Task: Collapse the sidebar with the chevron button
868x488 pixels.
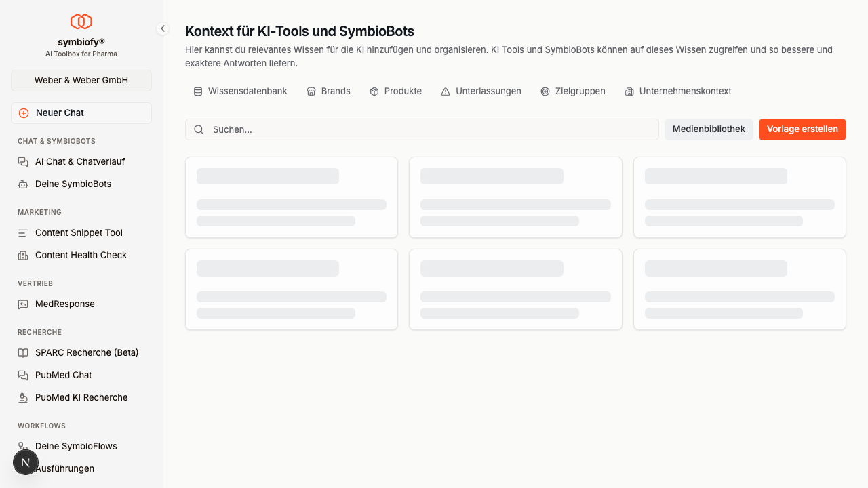Action: coord(163,28)
